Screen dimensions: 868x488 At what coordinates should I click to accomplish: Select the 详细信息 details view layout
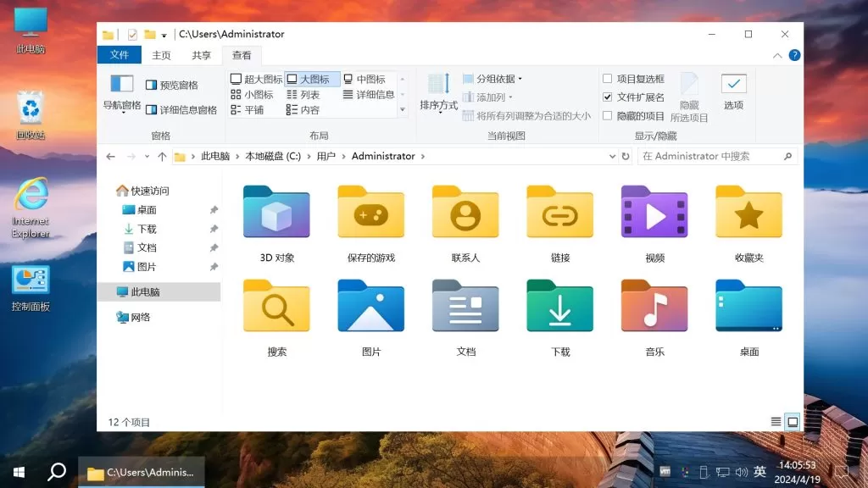(x=373, y=94)
